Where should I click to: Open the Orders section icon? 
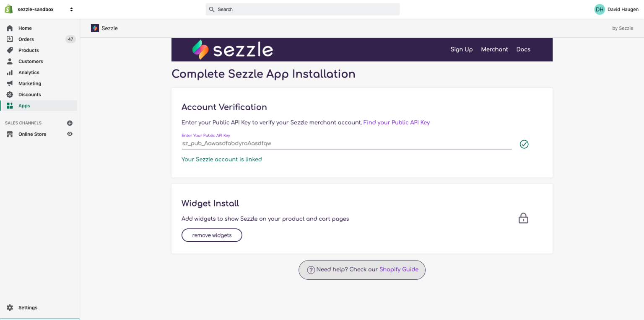pyautogui.click(x=10, y=39)
